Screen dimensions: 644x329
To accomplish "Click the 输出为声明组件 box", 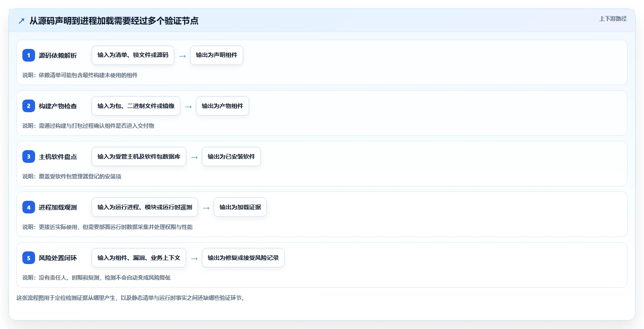I will pyautogui.click(x=217, y=55).
